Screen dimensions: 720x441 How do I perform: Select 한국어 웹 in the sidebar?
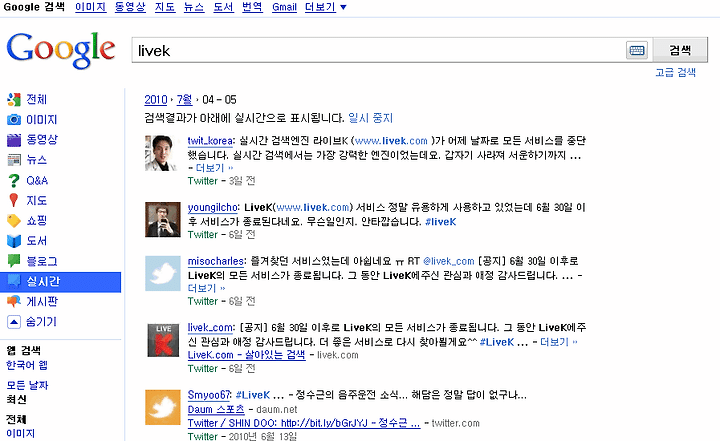27,365
